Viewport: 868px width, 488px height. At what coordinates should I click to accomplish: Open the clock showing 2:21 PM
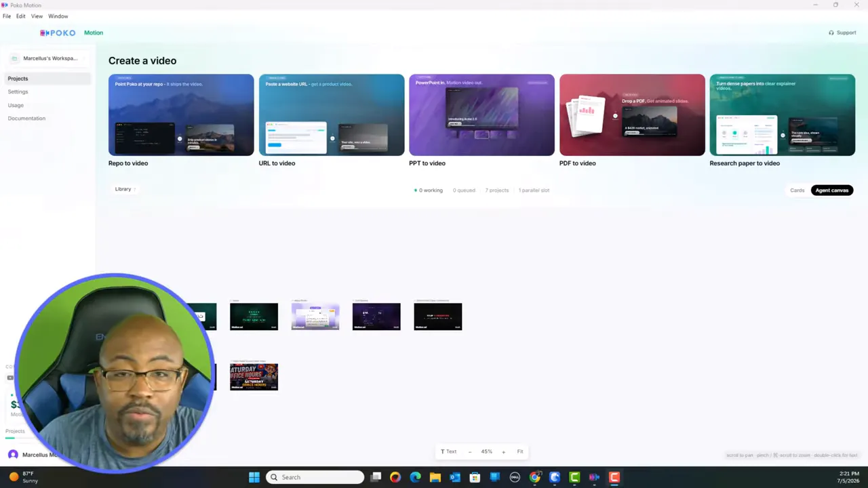[x=849, y=477]
